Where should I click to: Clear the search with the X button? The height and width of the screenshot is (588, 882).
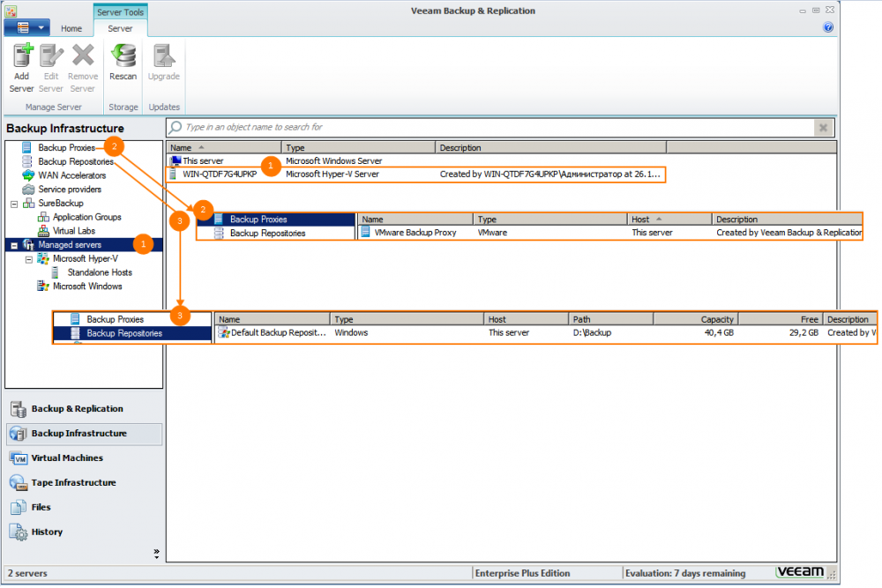[x=823, y=128]
